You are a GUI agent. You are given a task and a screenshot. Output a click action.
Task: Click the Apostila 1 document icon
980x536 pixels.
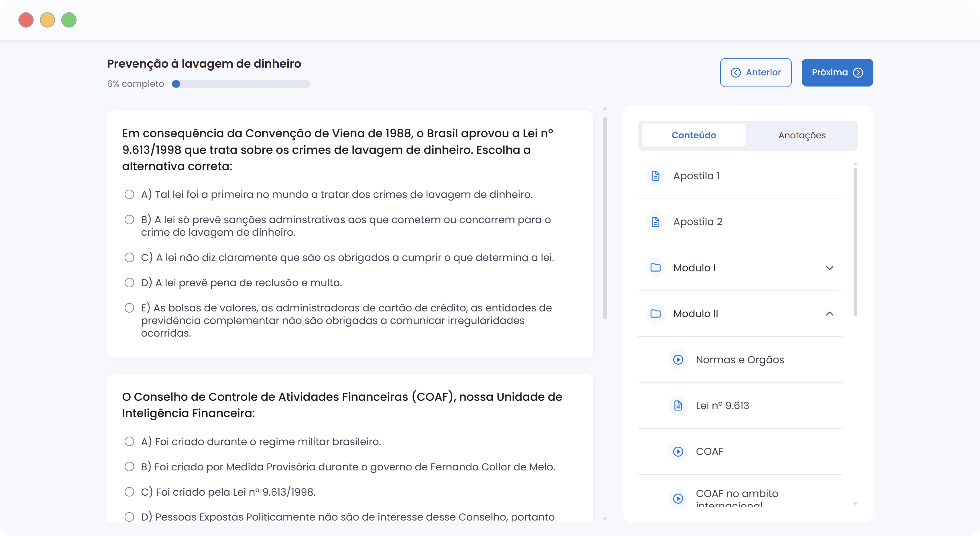655,176
